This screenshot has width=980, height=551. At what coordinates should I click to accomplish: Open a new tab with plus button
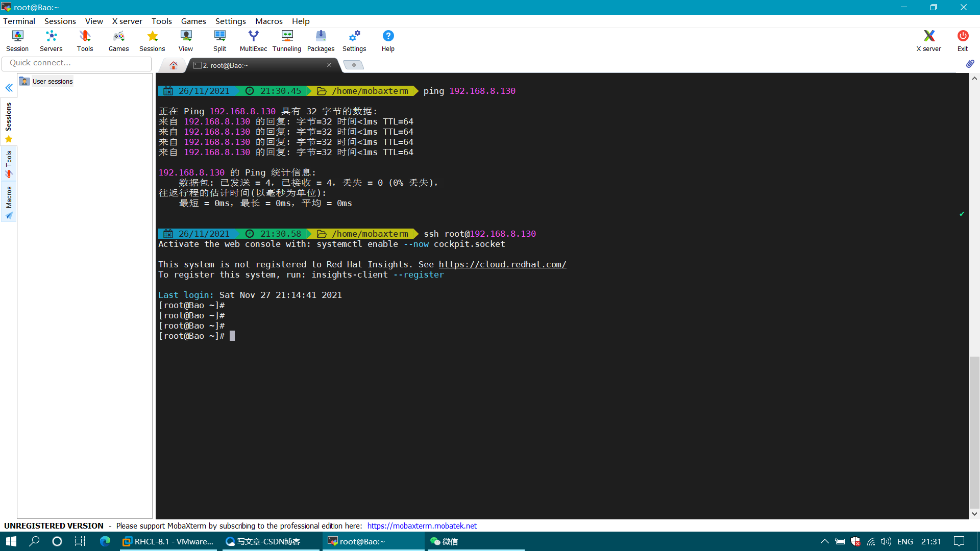[x=354, y=65]
